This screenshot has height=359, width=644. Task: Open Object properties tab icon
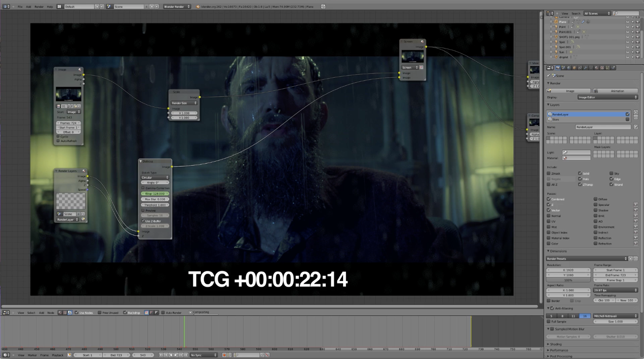(x=574, y=68)
